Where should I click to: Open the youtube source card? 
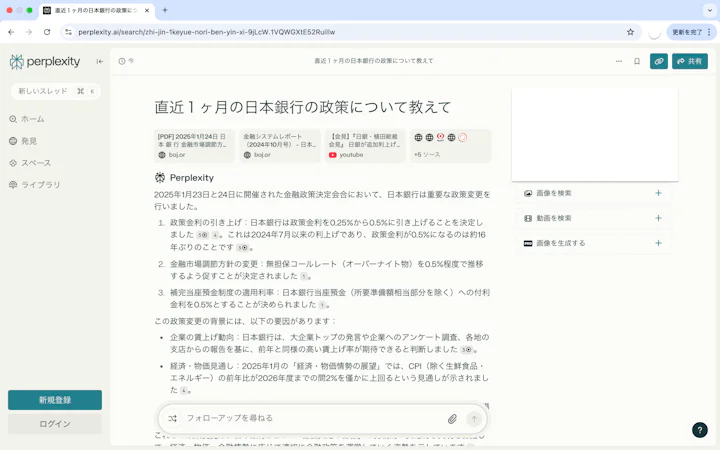pyautogui.click(x=366, y=146)
